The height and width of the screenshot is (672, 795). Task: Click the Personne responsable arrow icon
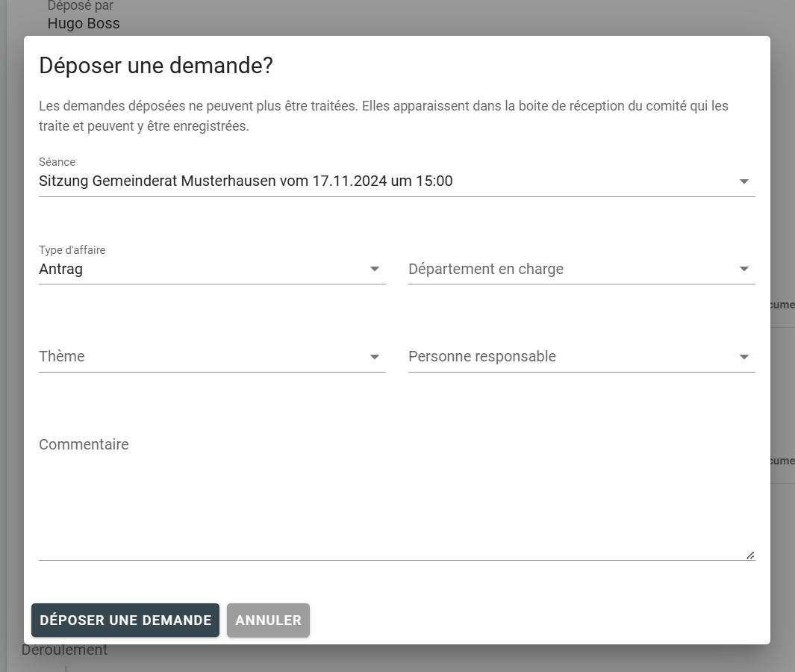[743, 357]
